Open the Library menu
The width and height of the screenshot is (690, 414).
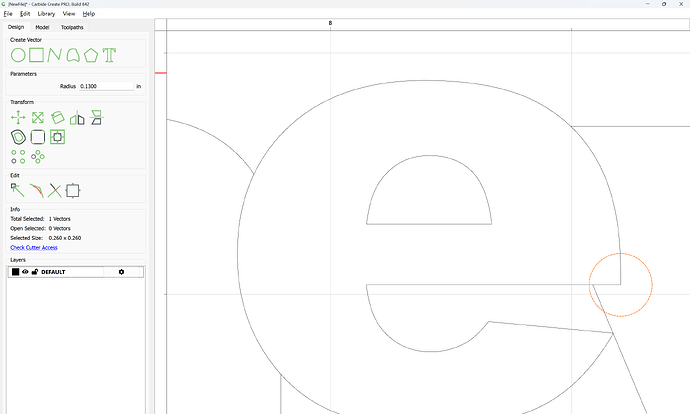(46, 14)
